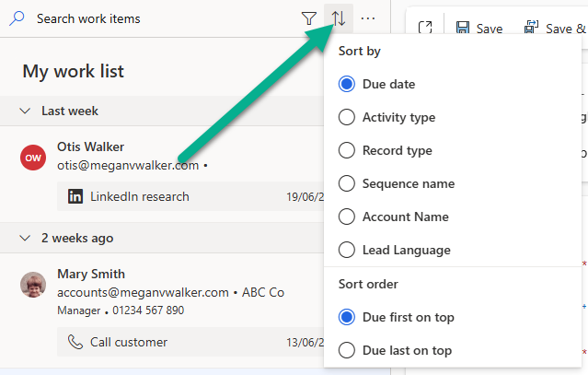Collapse the Last week group

pos(26,111)
